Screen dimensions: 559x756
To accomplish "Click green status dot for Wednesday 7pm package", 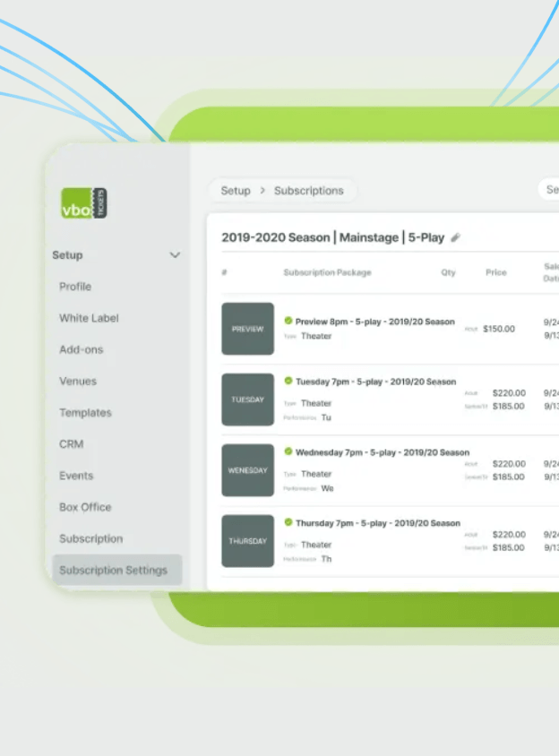I will click(288, 451).
